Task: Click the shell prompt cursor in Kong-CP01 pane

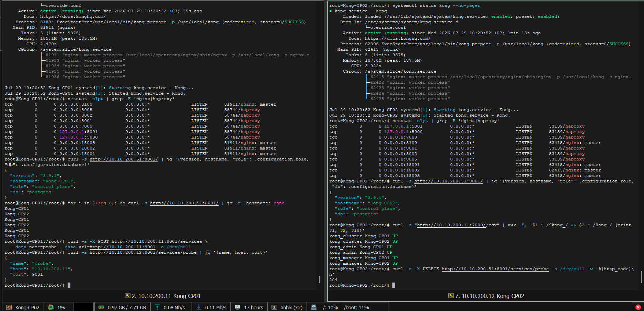Action: (69, 285)
